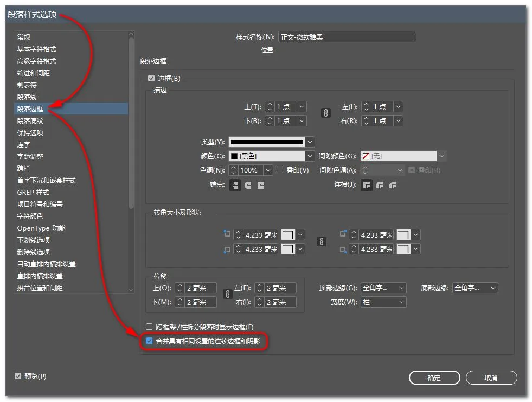Click the 取消 button

tap(491, 378)
